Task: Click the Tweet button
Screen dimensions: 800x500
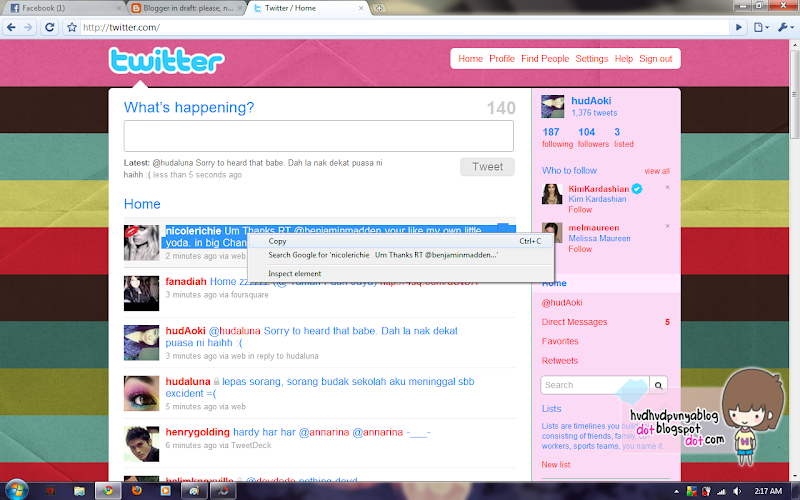Action: click(487, 167)
